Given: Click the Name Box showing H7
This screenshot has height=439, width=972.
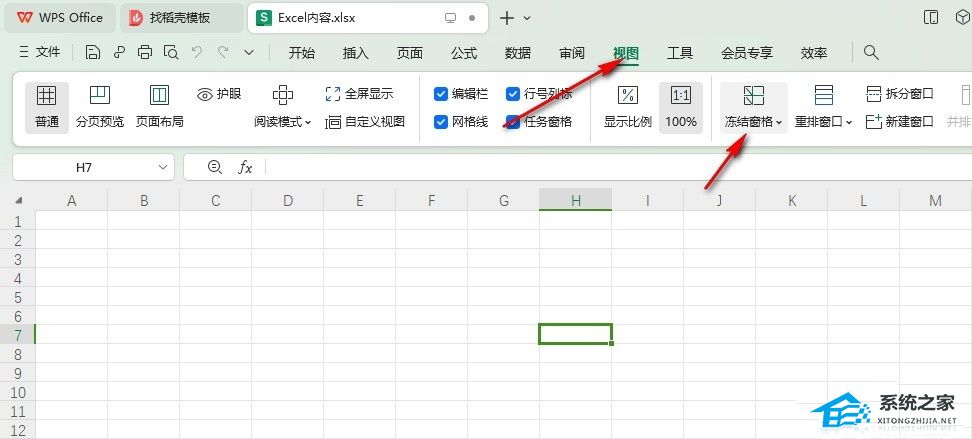Looking at the screenshot, I should tap(84, 167).
